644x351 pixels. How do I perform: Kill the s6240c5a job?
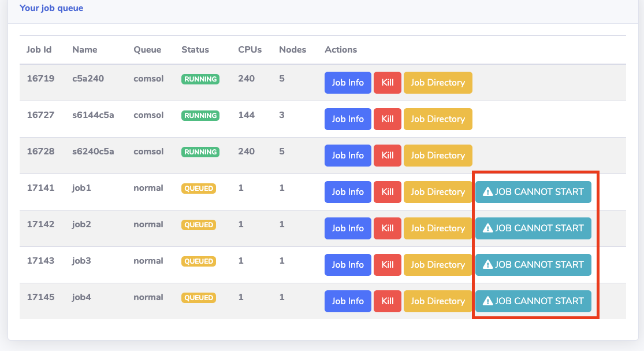387,156
